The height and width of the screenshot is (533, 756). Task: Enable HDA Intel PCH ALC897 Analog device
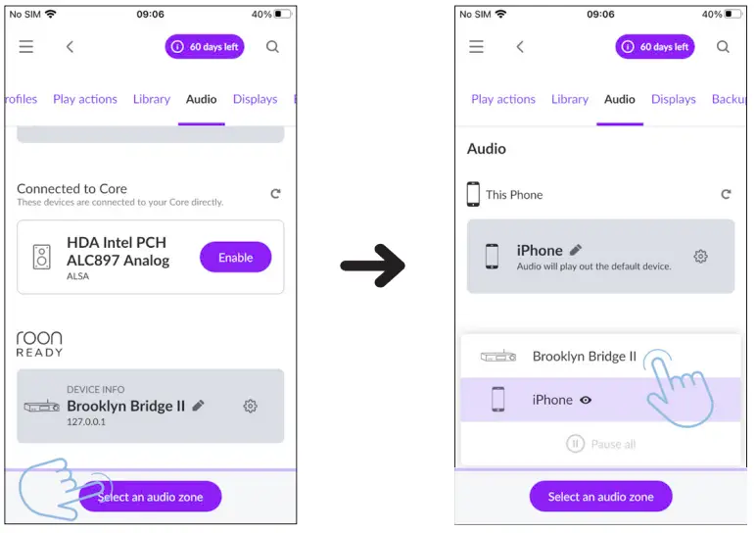pyautogui.click(x=235, y=257)
